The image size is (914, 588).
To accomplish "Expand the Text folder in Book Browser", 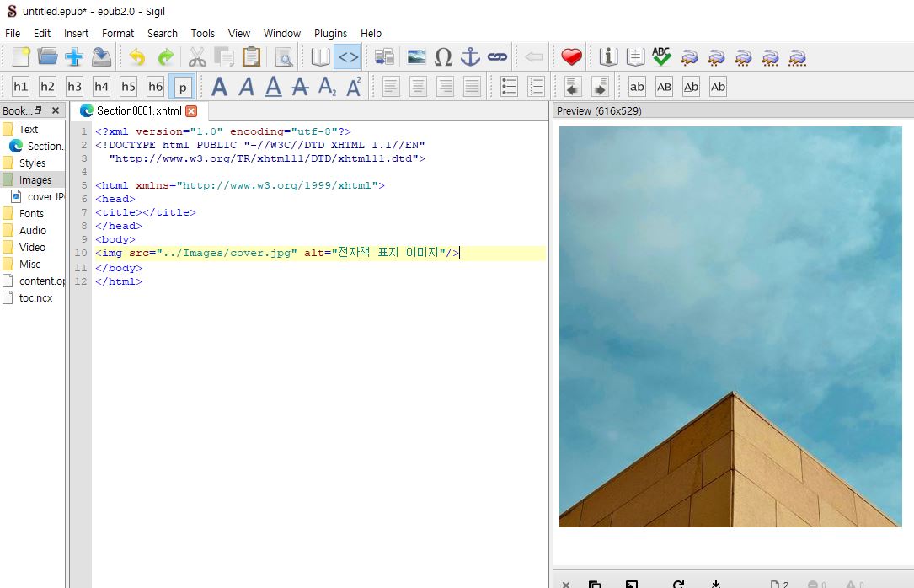I will coord(28,130).
